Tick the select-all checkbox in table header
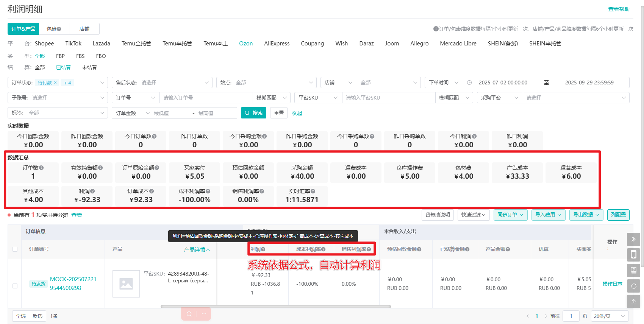Image resolution: width=644 pixels, height=324 pixels. [15, 249]
